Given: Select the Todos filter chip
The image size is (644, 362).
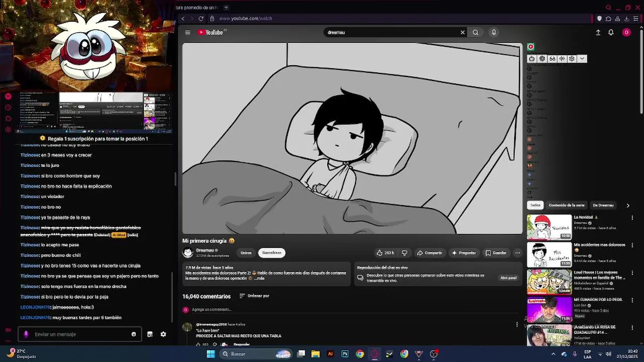Looking at the screenshot, I should tap(535, 205).
